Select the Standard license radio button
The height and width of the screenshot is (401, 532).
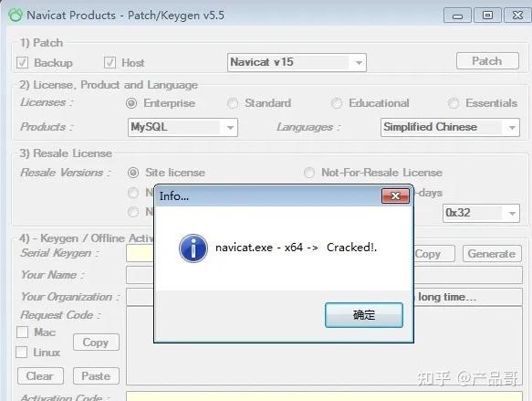pyautogui.click(x=233, y=103)
